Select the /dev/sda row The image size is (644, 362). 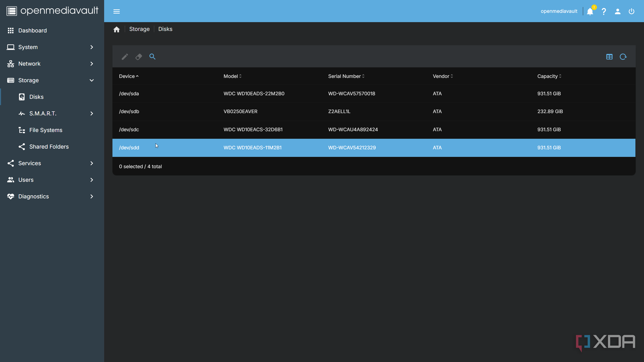pyautogui.click(x=374, y=94)
